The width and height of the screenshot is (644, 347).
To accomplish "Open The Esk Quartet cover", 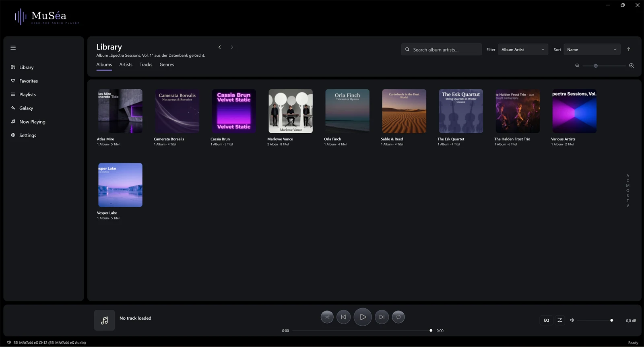I will tap(461, 111).
